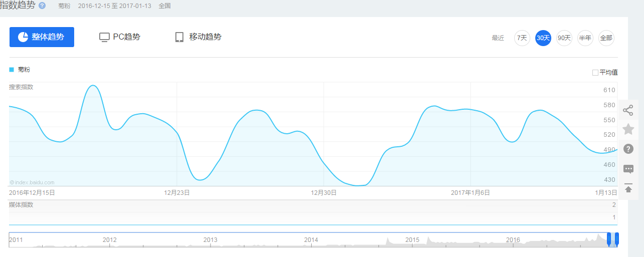Show 全部 history data range

(x=606, y=38)
